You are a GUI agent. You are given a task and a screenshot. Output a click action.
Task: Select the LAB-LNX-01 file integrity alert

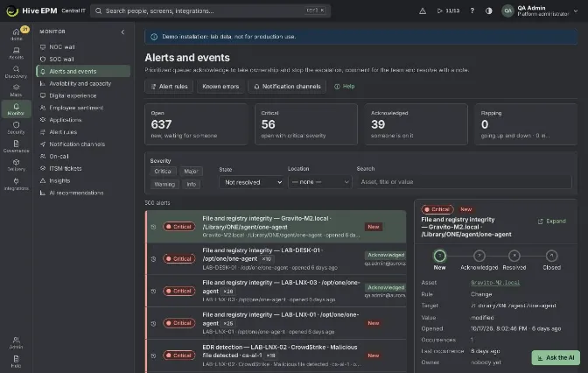coord(276,323)
